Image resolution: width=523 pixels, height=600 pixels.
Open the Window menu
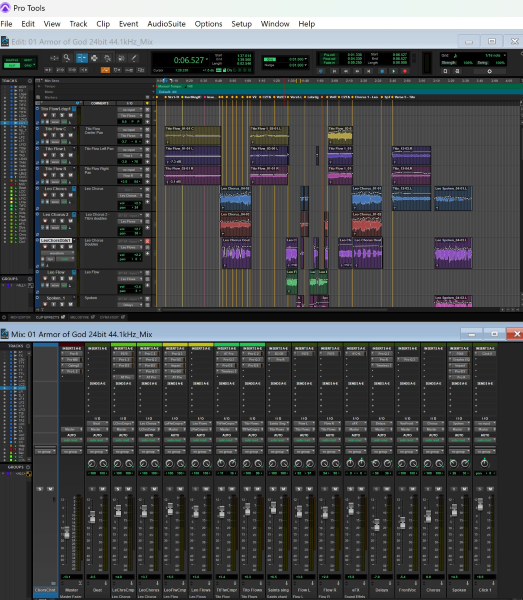[x=275, y=24]
